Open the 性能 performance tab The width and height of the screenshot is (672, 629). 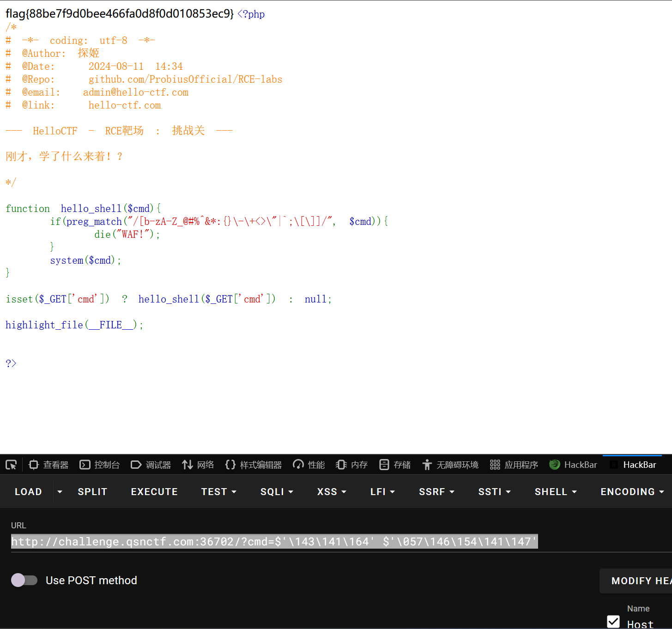(309, 465)
